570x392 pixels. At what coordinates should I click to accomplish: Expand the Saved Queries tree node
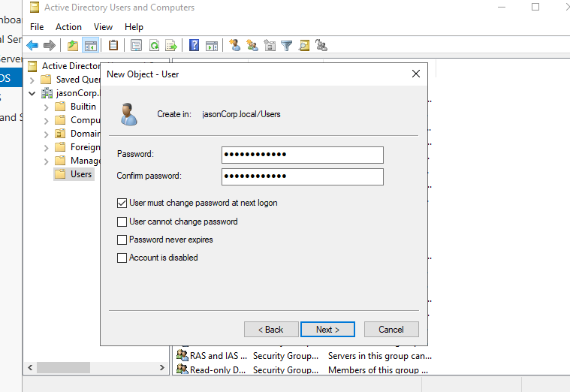coord(32,80)
